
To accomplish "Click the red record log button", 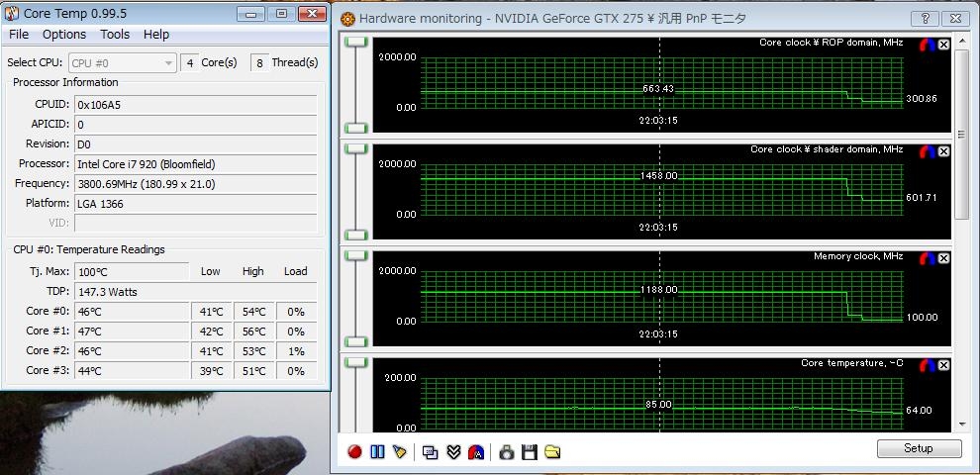I will click(355, 451).
